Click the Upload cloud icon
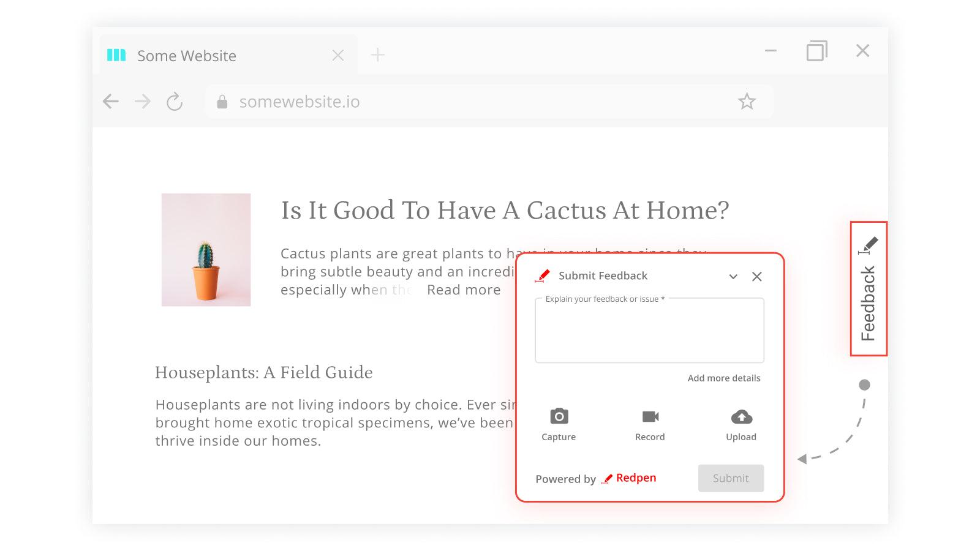 point(741,417)
